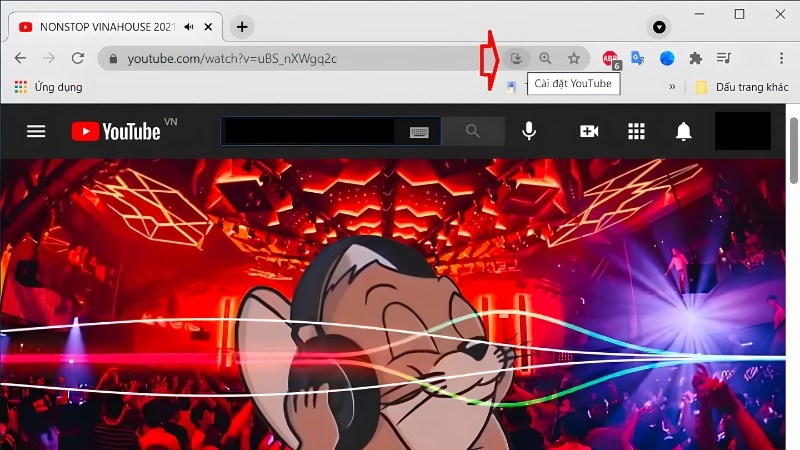The height and width of the screenshot is (450, 800).
Task: Go to YouTube home via the logo
Action: tap(116, 131)
